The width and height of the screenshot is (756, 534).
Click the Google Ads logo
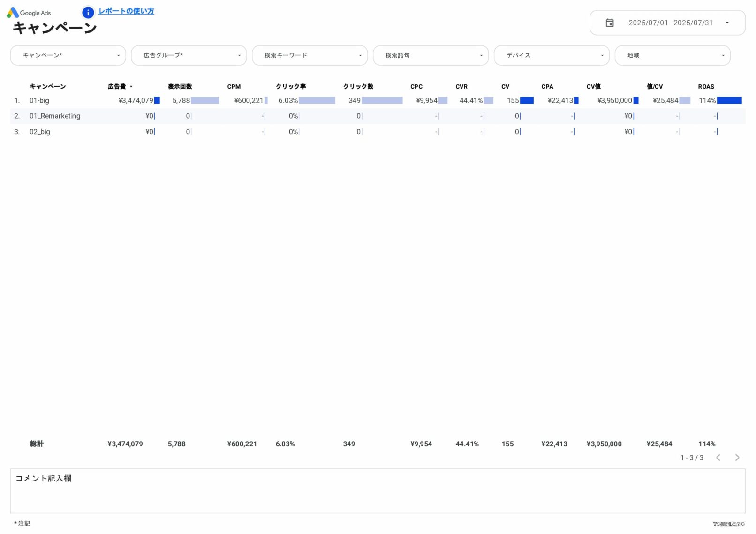click(28, 13)
